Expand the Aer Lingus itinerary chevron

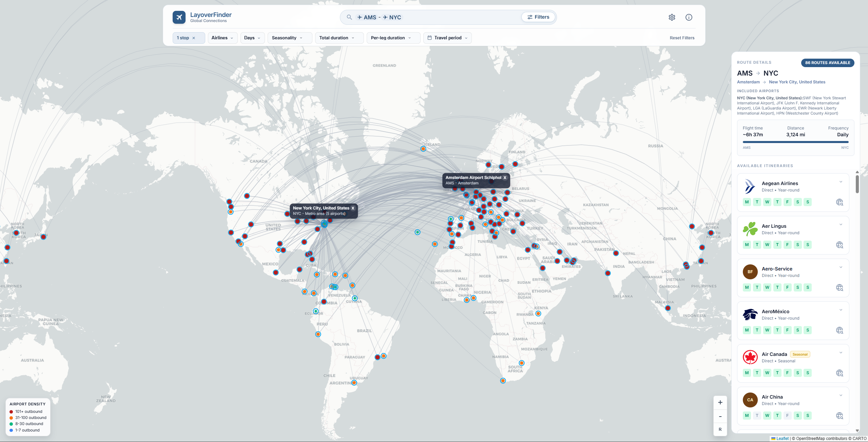point(840,224)
